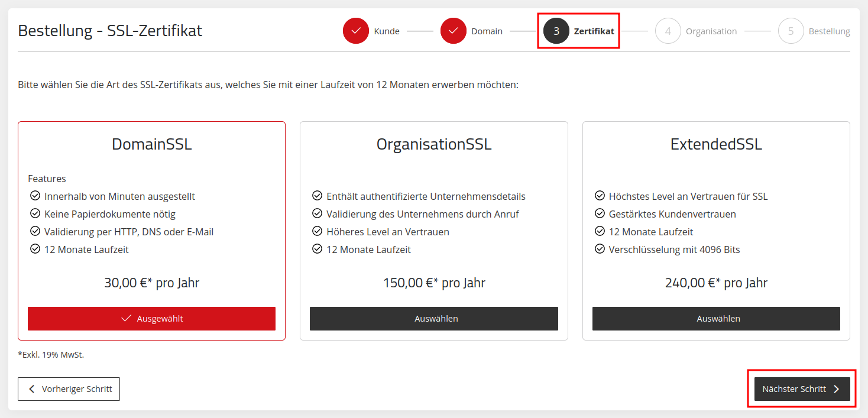Click the step 3 Zertifikat circle

[x=556, y=31]
